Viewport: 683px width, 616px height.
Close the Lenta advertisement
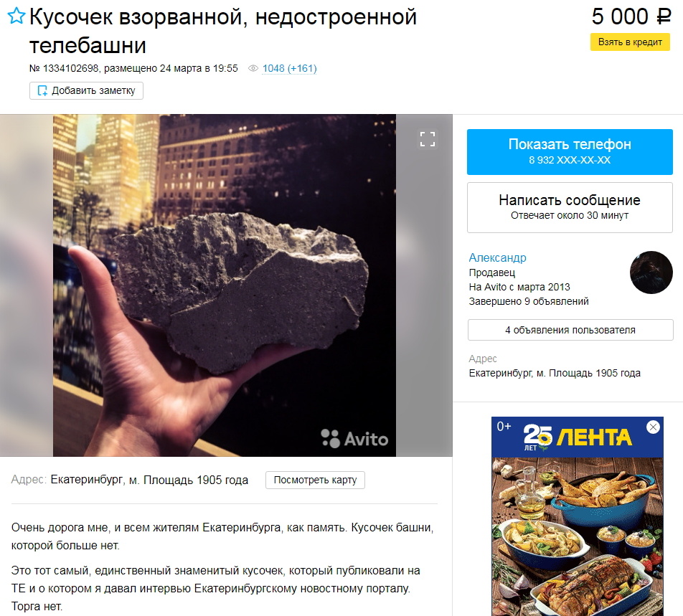[x=653, y=427]
